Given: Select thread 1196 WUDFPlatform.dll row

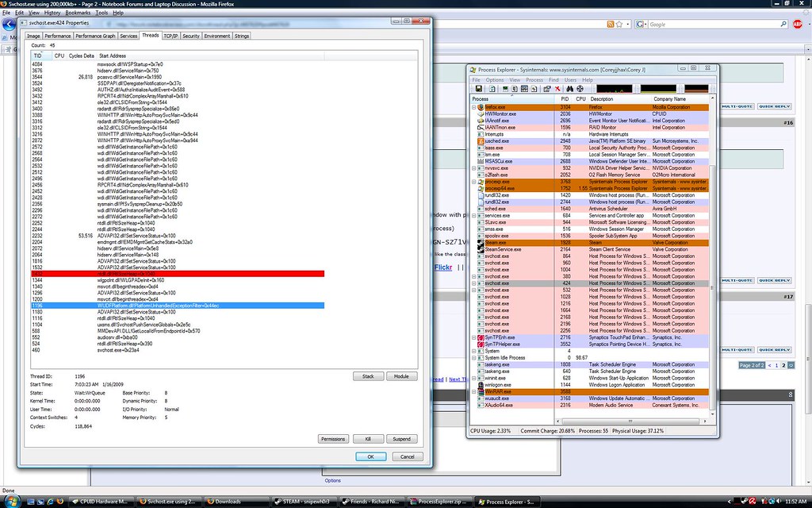Looking at the screenshot, I should pyautogui.click(x=178, y=306).
